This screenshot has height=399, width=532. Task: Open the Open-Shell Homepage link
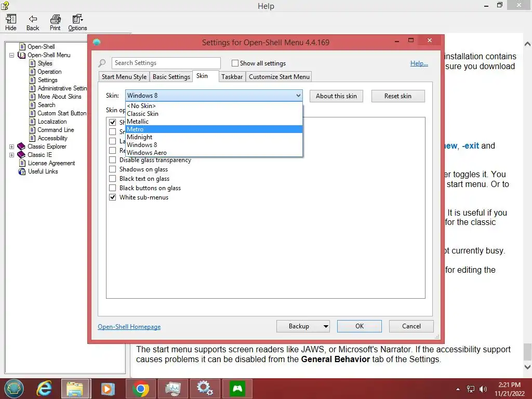[129, 326]
